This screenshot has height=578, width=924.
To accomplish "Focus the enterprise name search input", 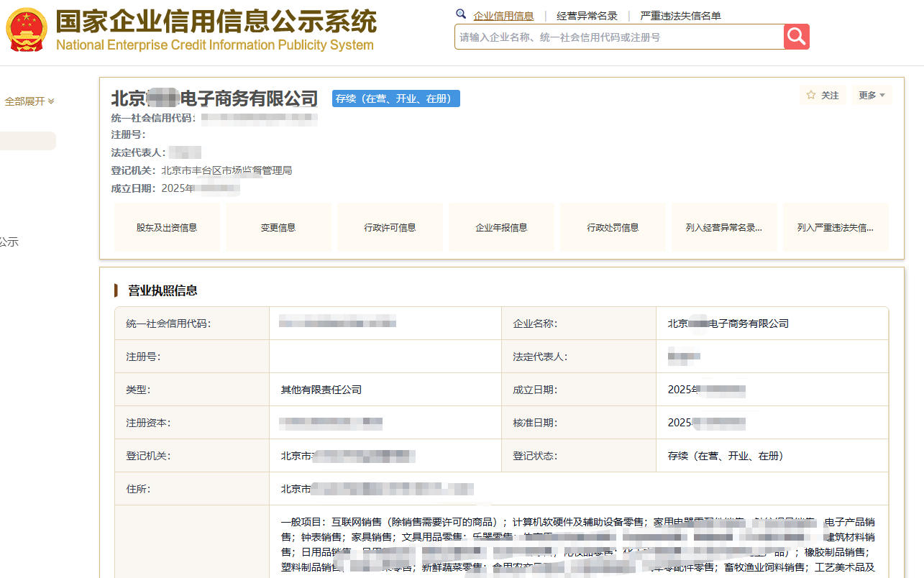I will 619,37.
